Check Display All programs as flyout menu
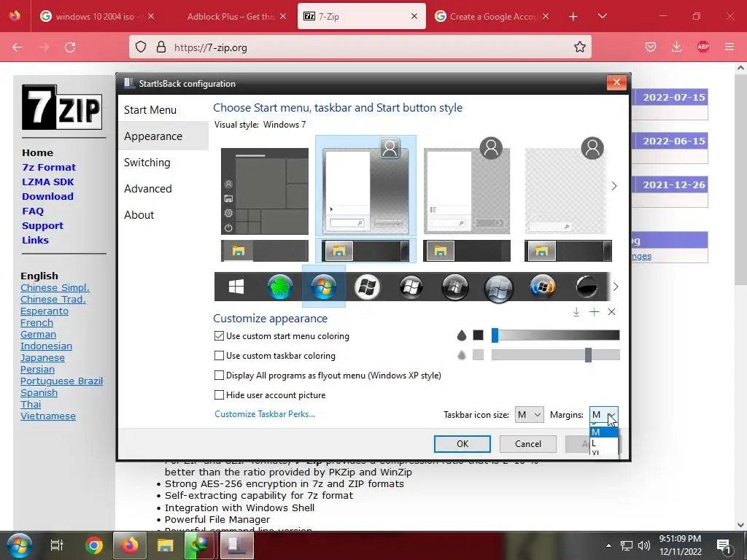This screenshot has width=747, height=560. [219, 376]
